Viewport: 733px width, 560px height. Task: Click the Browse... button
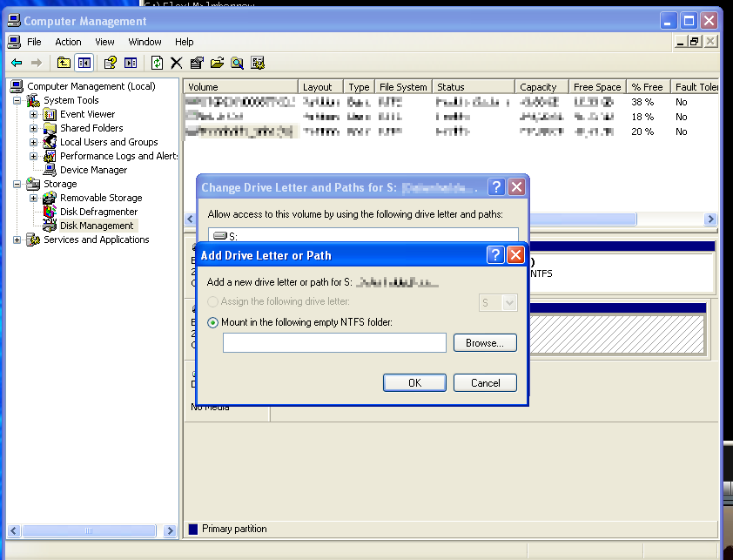point(485,343)
